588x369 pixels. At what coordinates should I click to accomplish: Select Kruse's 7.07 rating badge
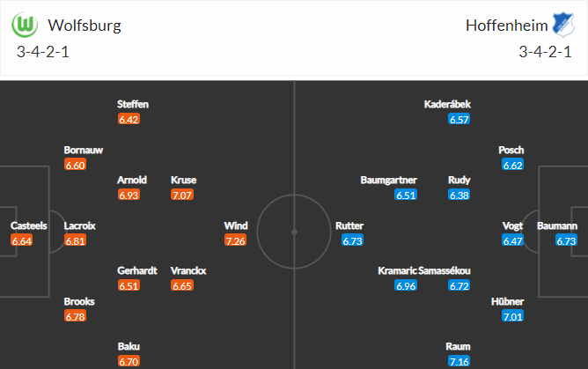181,195
